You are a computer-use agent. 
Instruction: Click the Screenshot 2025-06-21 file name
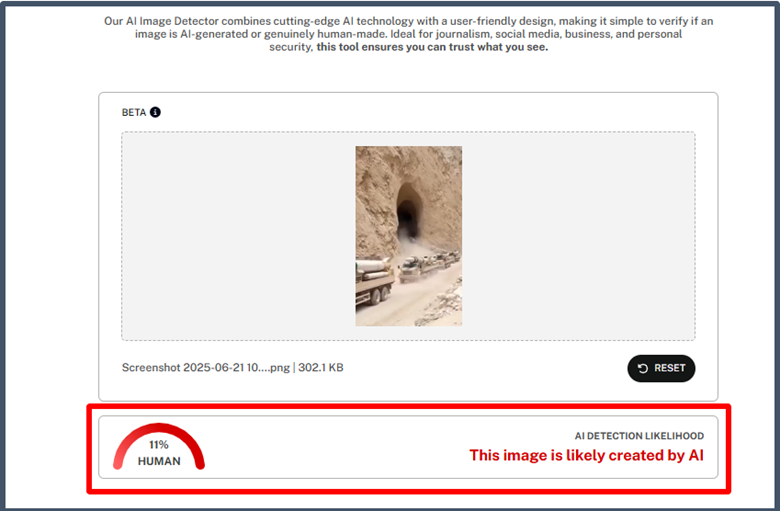(205, 368)
